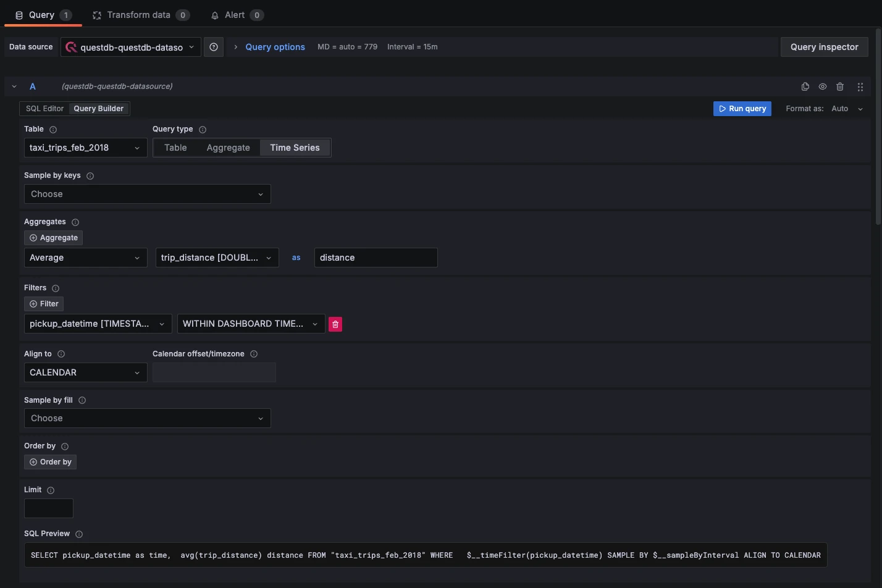Click the 'MD = auto = 779' text

pyautogui.click(x=347, y=47)
